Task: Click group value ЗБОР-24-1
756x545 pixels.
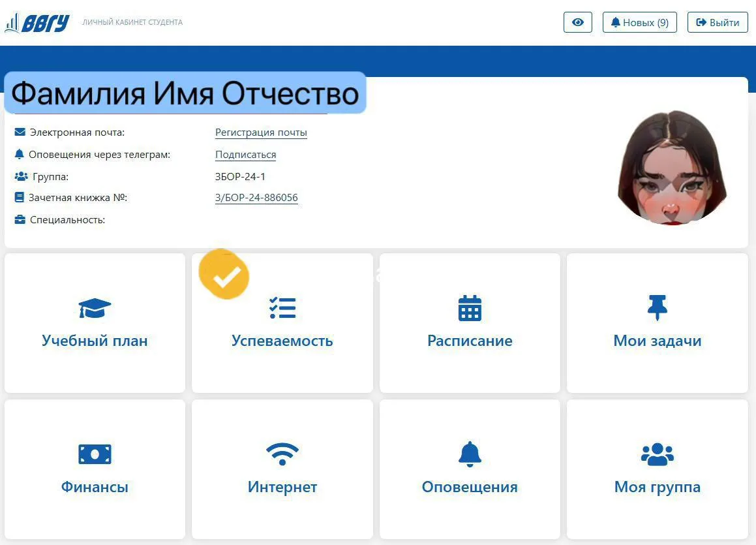Action: coord(240,176)
